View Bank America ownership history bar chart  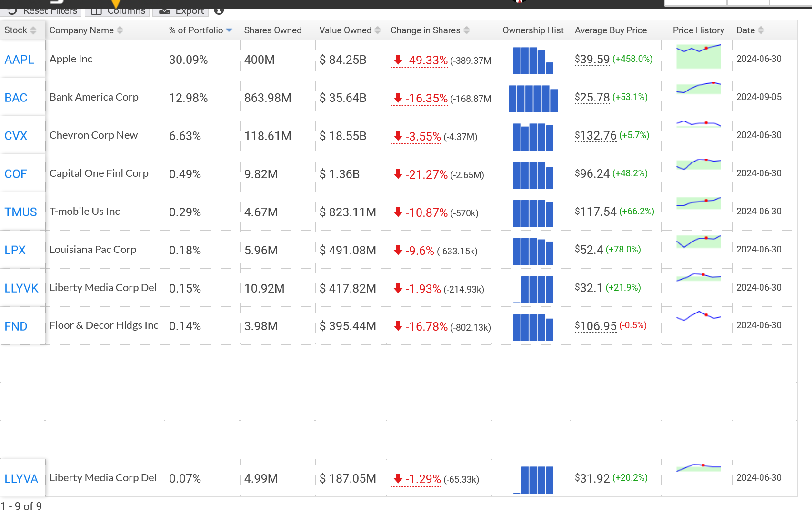pyautogui.click(x=533, y=99)
